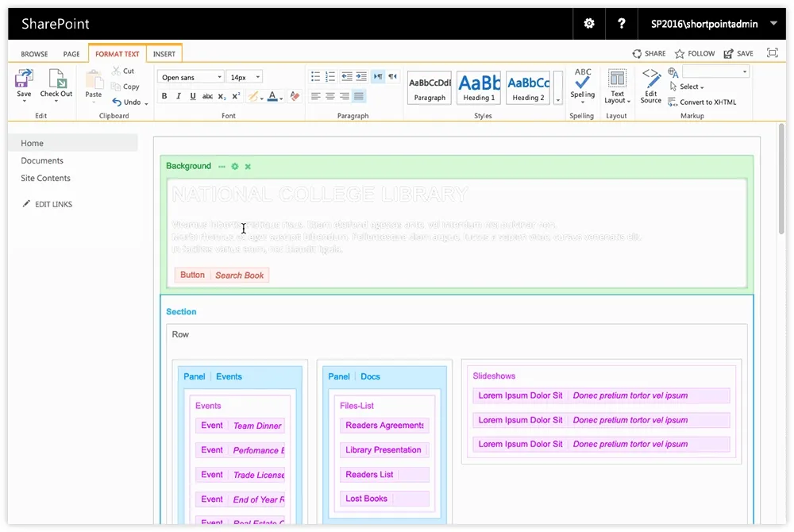The image size is (794, 532).
Task: Open the Text Layout menu
Action: [x=617, y=86]
